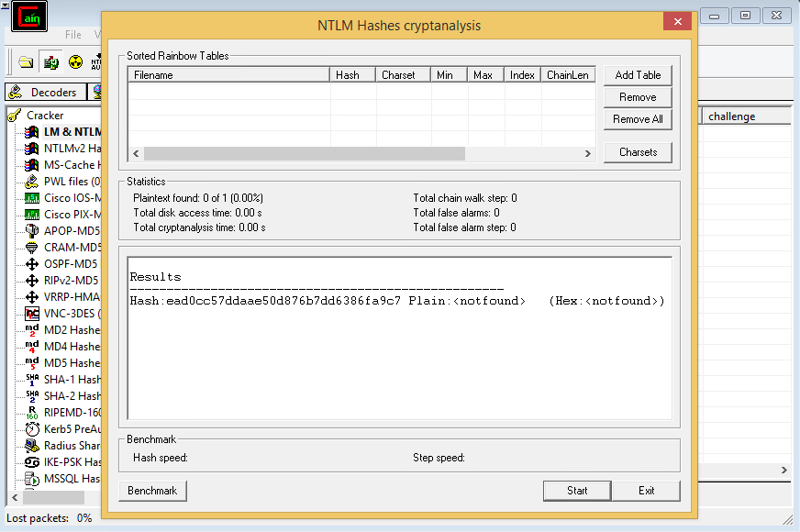Click the rainbow table horizontal scrollbar thumb
800x532 pixels.
click(x=305, y=153)
